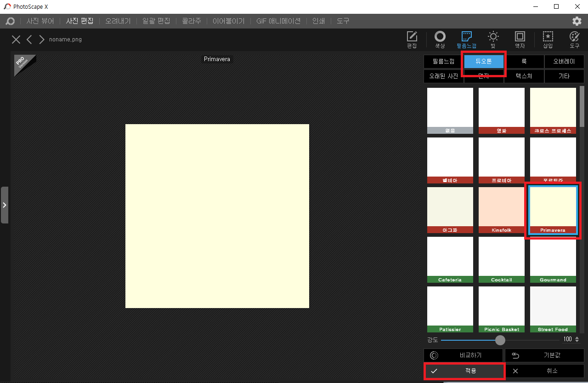Choose the Street Food filter thumbnail

553,309
